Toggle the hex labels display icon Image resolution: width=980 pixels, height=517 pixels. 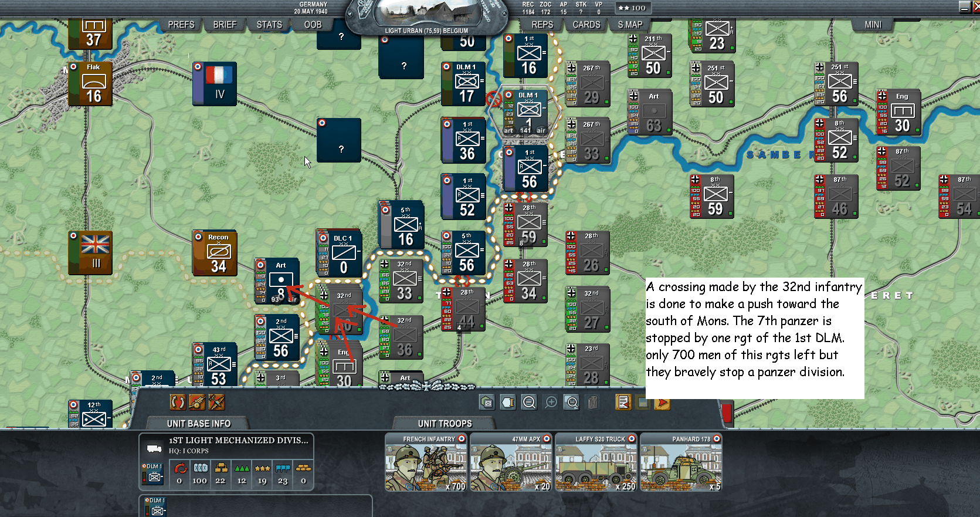[x=508, y=402]
